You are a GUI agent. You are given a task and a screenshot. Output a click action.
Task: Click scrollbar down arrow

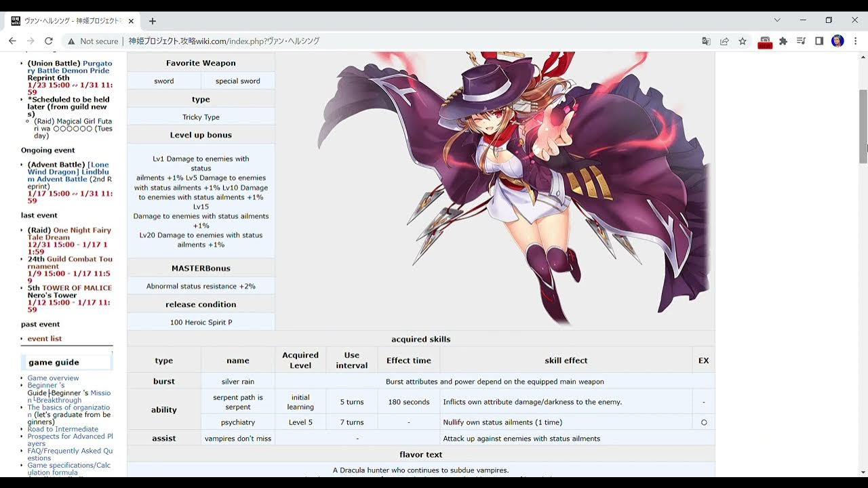[x=863, y=472]
